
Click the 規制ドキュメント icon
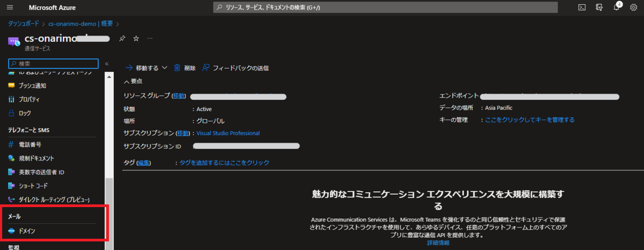[11, 159]
